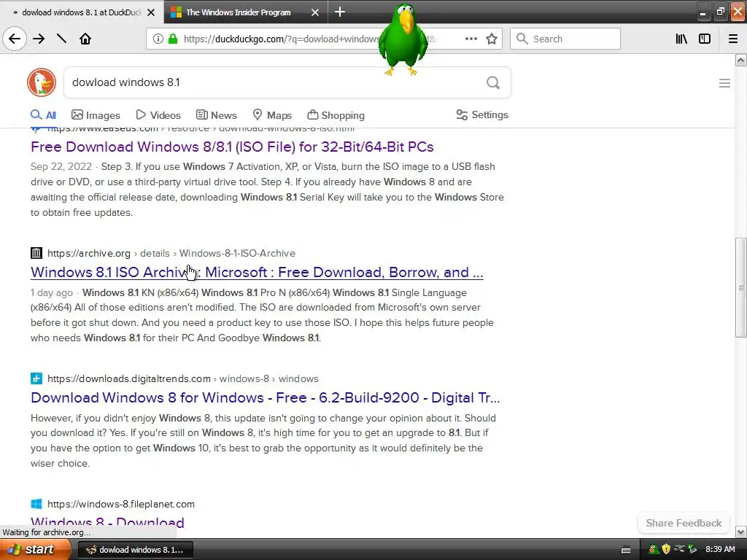
Task: Submit search with magnifier icon
Action: click(x=493, y=83)
